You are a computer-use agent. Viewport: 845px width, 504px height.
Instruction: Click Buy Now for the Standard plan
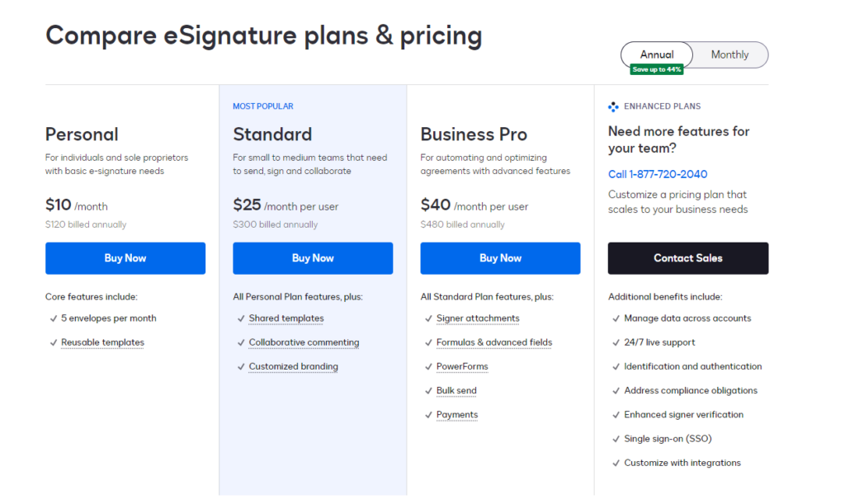pyautogui.click(x=312, y=258)
